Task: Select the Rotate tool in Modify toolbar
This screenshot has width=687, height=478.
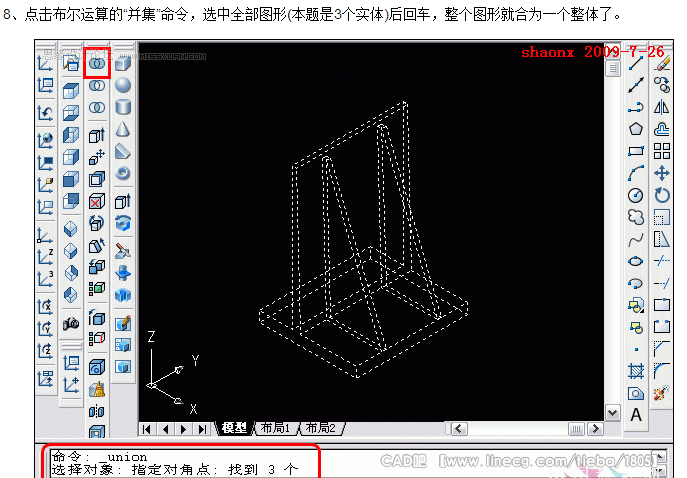Action: pyautogui.click(x=662, y=195)
